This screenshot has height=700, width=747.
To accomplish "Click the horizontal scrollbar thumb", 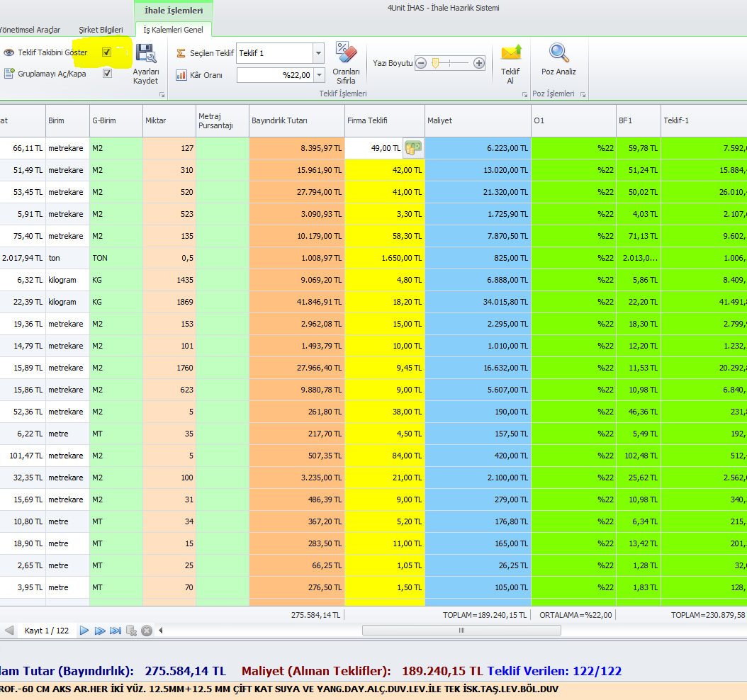I will coord(461,630).
